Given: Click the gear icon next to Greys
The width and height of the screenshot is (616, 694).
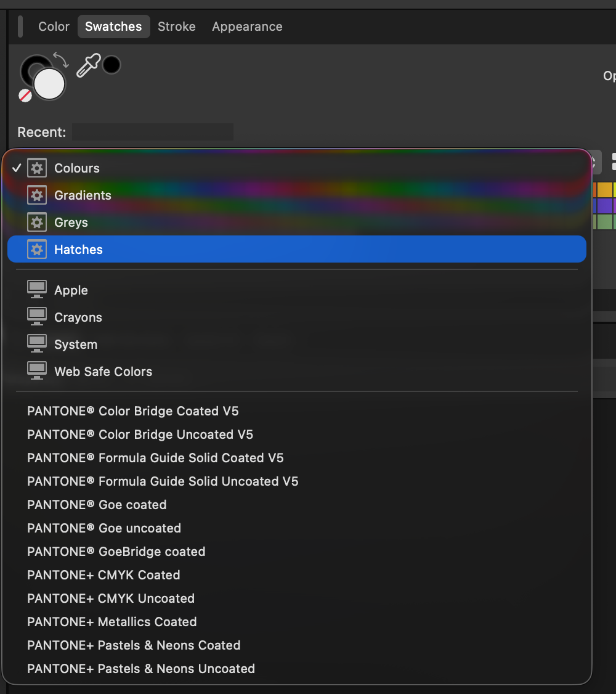Looking at the screenshot, I should (x=37, y=222).
